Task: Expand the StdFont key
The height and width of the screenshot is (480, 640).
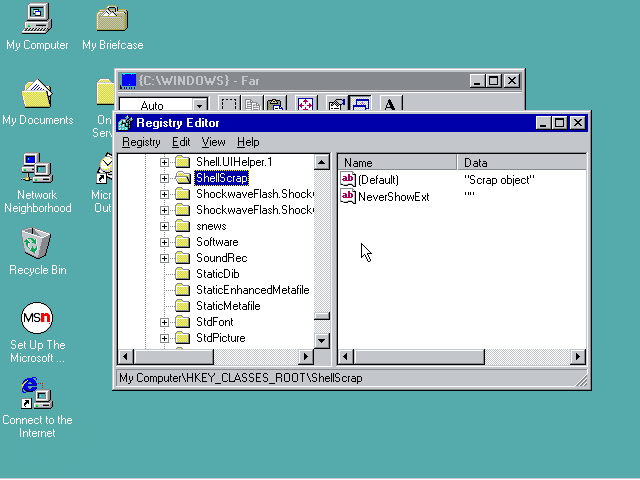Action: coord(164,322)
